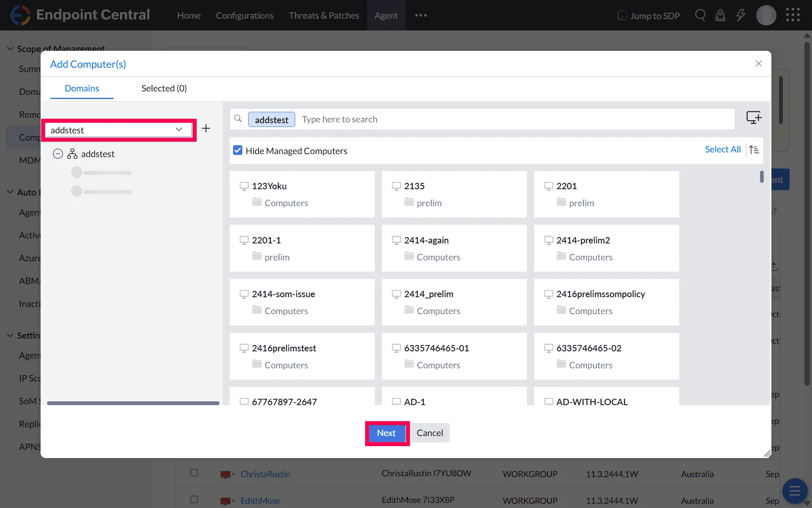Select the 6335746465-01 computer card
This screenshot has height=508, width=812.
coord(454,356)
